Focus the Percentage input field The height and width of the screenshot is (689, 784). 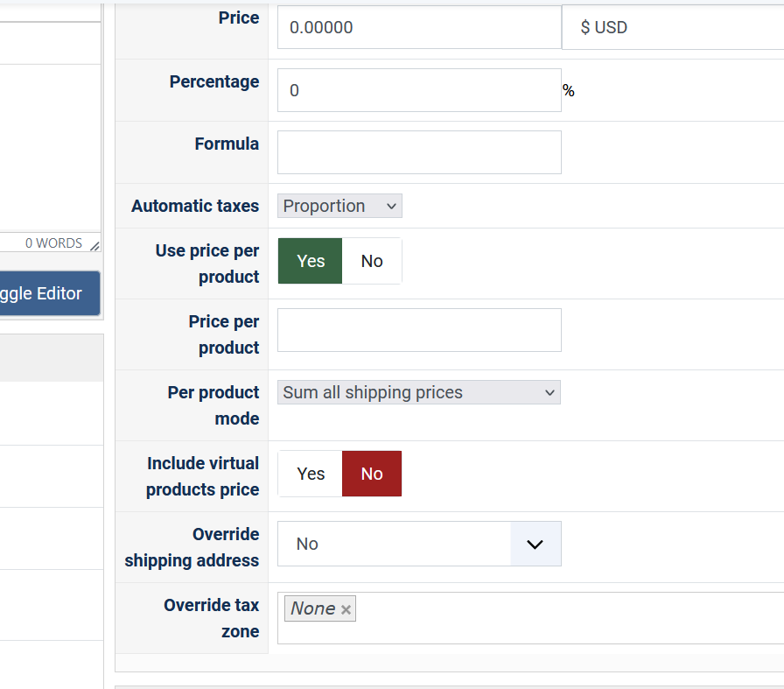419,90
